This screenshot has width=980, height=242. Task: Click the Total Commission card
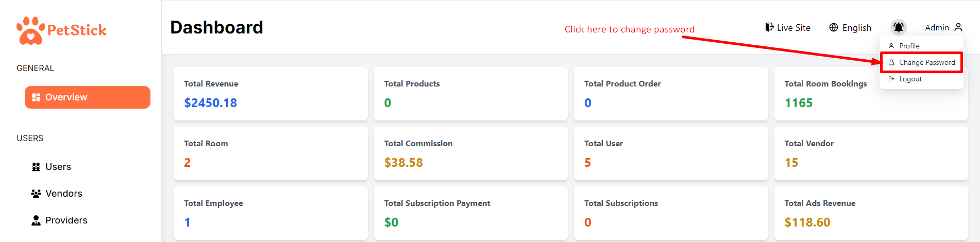pyautogui.click(x=470, y=153)
